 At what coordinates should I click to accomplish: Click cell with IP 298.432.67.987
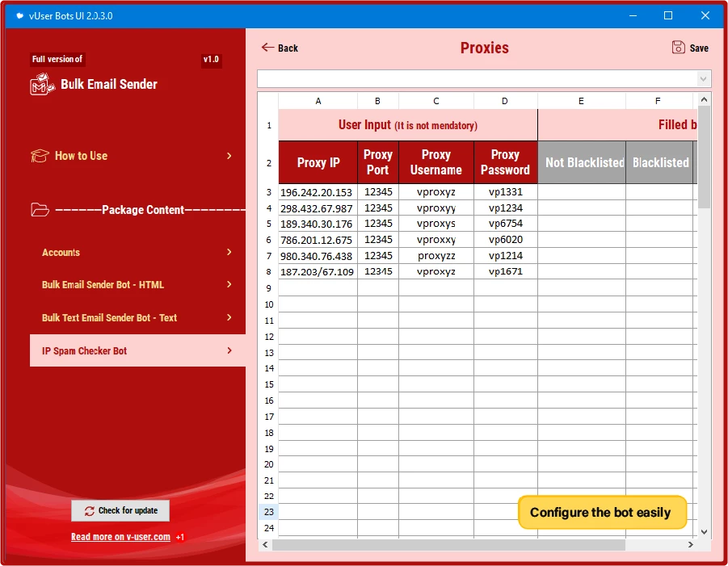[x=318, y=208]
